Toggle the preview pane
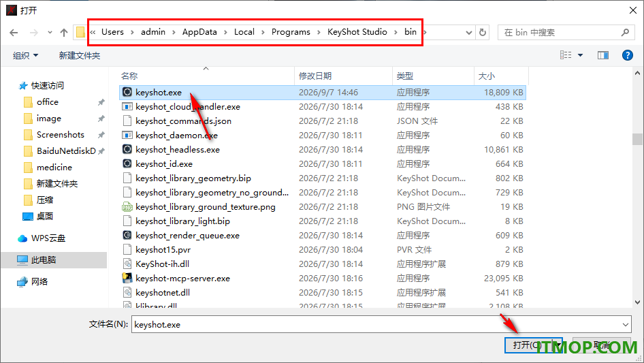The width and height of the screenshot is (644, 363). (603, 55)
